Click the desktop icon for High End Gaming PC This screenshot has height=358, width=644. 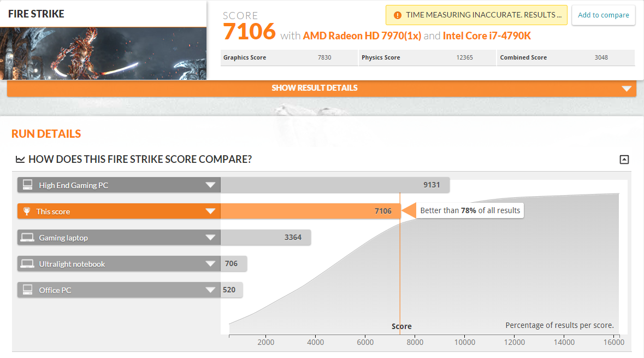tap(27, 185)
